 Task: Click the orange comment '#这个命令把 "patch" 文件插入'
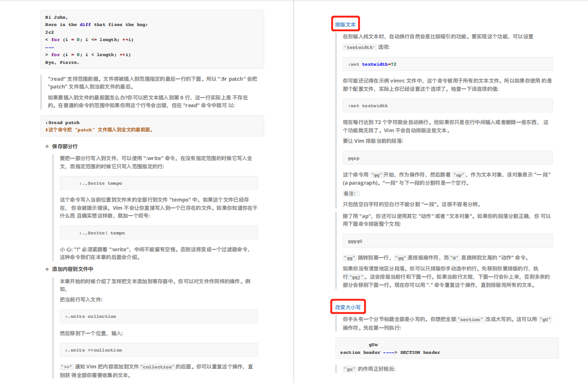(x=99, y=130)
